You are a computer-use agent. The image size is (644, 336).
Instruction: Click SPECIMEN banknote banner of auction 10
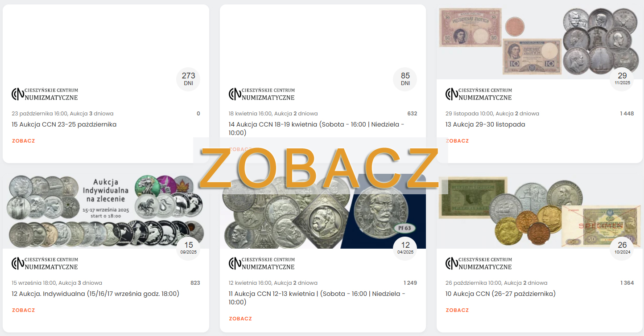[540, 211]
